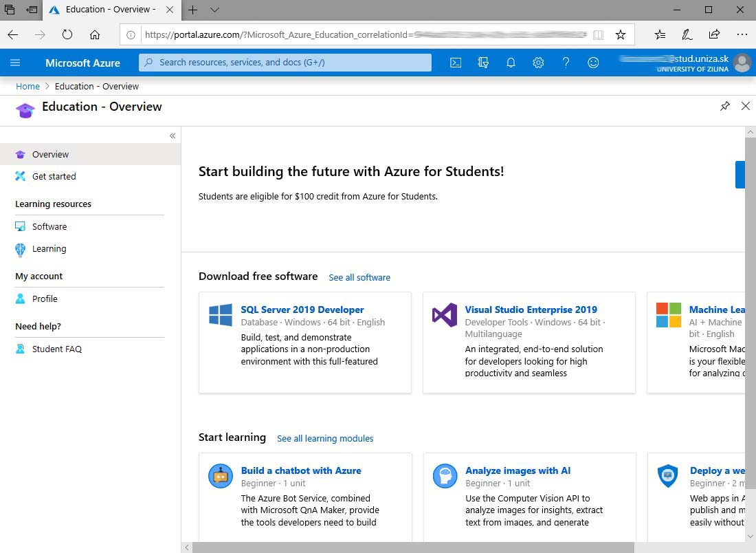The width and height of the screenshot is (756, 553).
Task: Show site information icon
Action: tap(131, 35)
